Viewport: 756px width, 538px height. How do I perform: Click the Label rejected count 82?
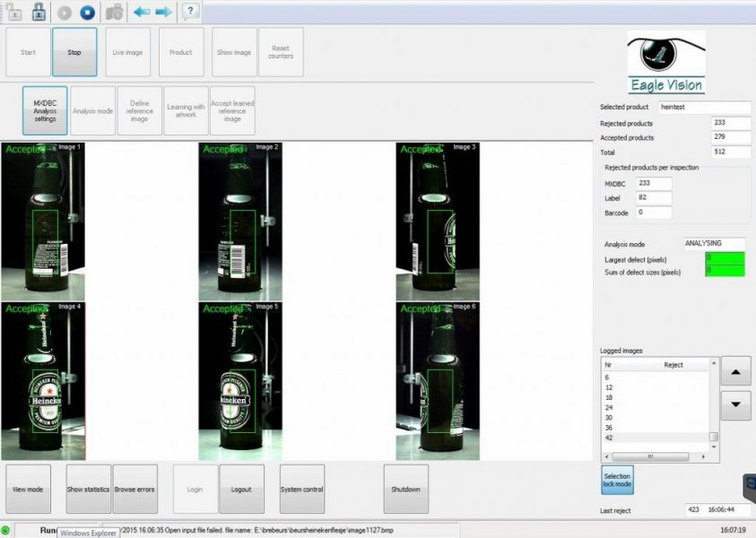point(654,198)
